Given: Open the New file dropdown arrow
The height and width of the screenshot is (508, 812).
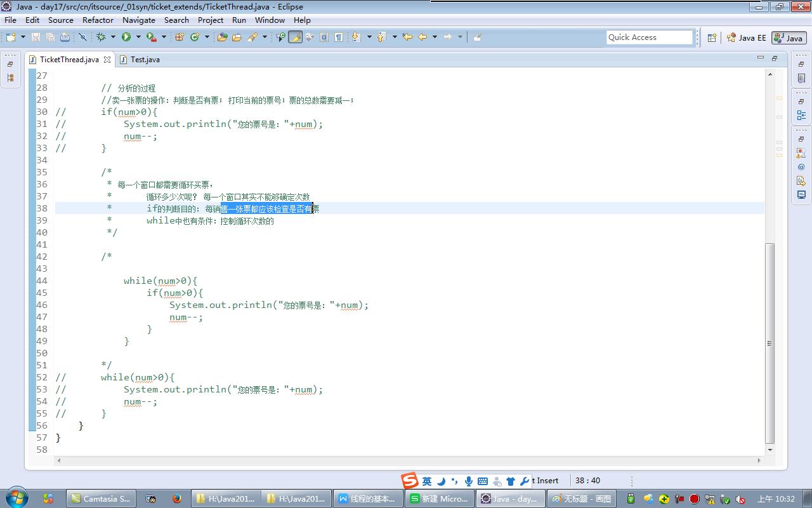Looking at the screenshot, I should (23, 37).
